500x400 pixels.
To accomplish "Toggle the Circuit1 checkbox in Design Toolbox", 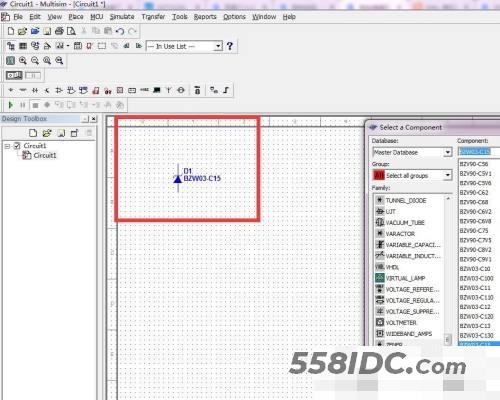I will [17, 146].
